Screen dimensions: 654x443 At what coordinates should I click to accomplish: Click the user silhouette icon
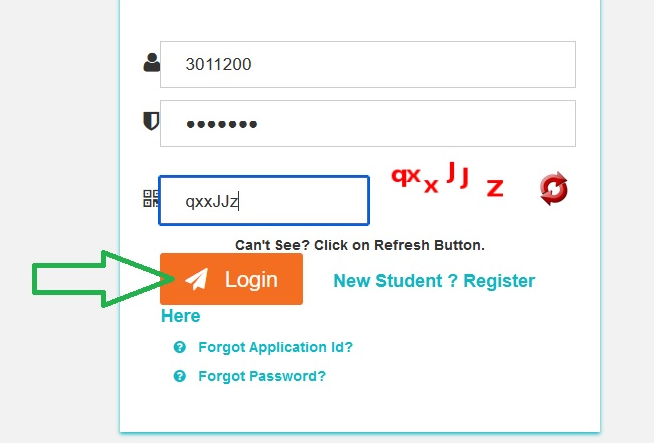pyautogui.click(x=151, y=63)
